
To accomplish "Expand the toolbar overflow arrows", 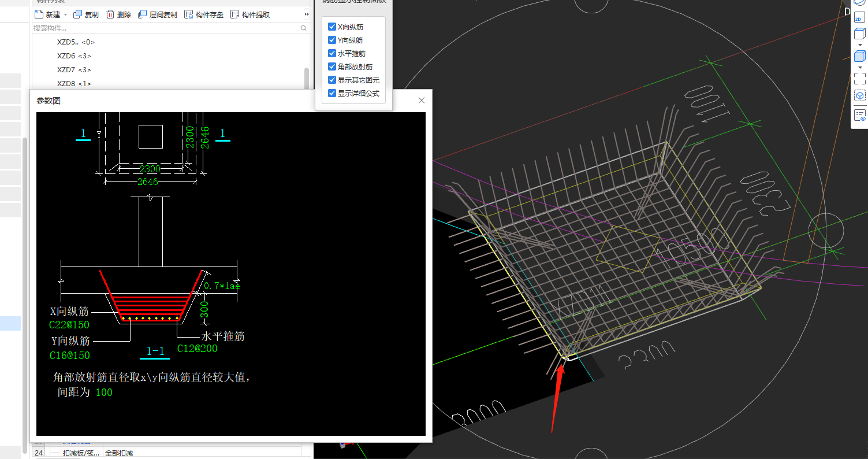I will [x=307, y=14].
